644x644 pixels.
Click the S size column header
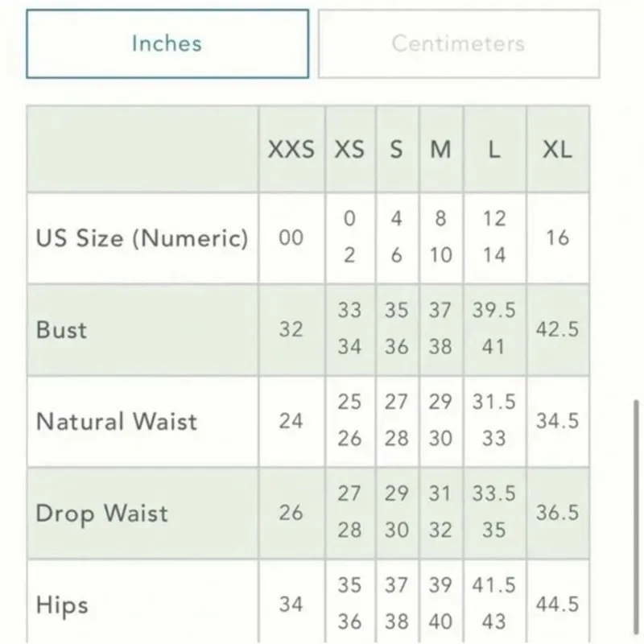tap(396, 150)
